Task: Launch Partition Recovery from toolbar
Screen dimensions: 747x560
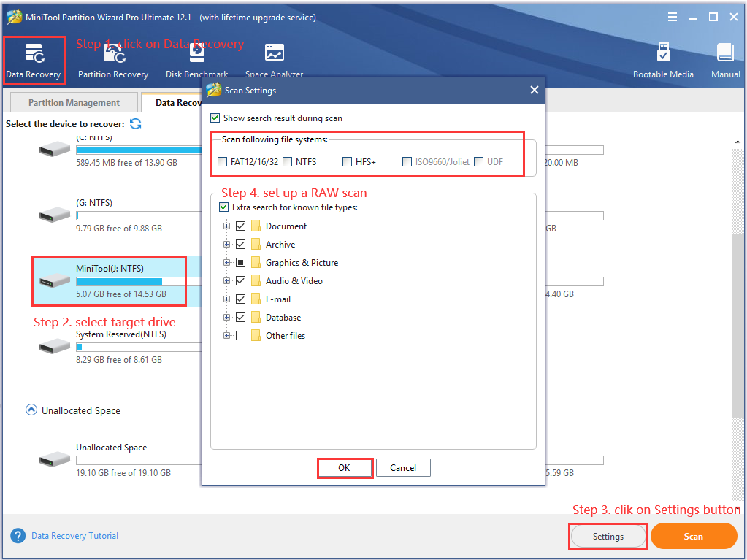Action: coord(113,61)
